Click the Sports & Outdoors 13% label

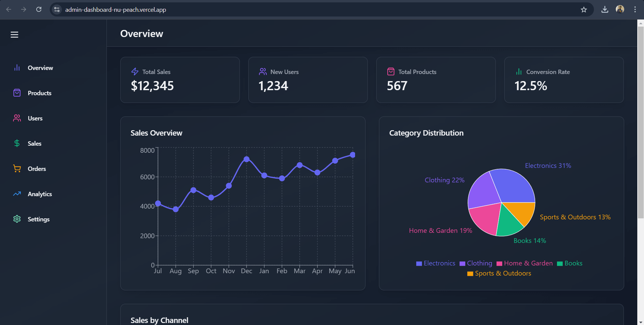point(575,217)
